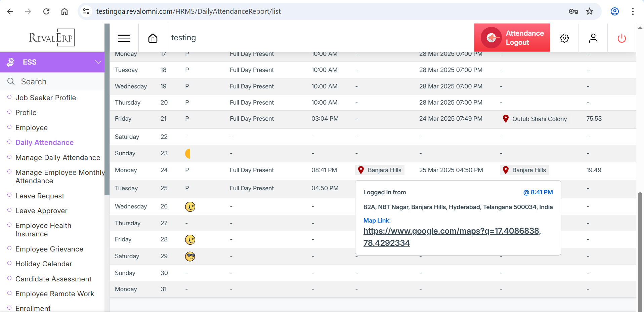
Task: Select Holiday Calendar menu item
Action: (x=44, y=264)
